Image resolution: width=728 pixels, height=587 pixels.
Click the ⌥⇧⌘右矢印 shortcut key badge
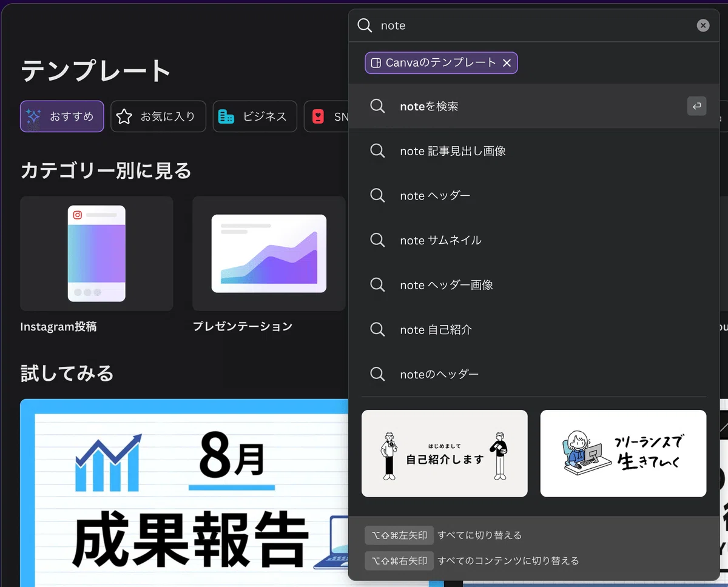(x=399, y=561)
